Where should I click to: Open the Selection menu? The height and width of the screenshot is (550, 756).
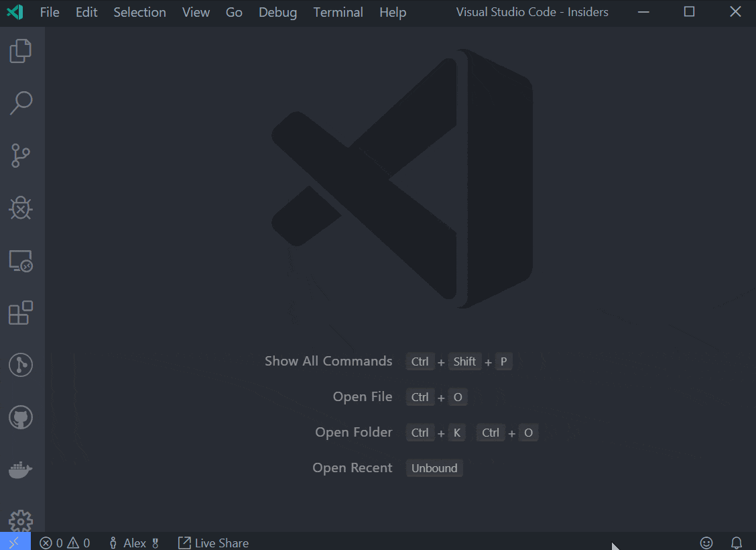pos(140,12)
